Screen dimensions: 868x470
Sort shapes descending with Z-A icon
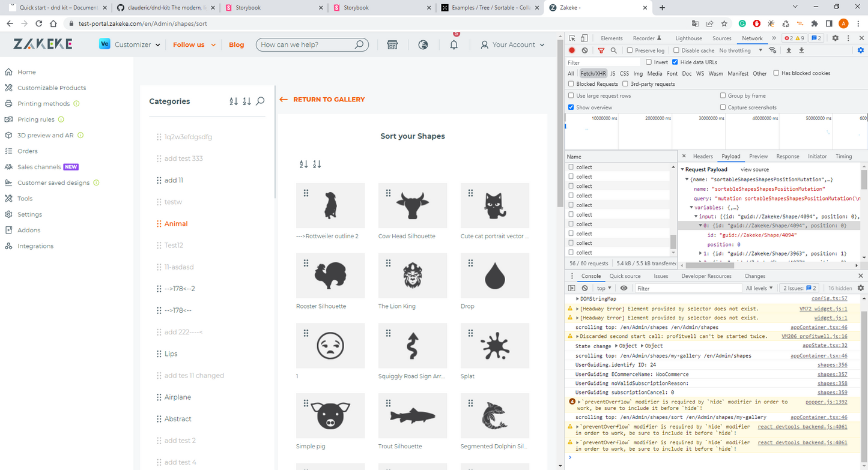pos(317,164)
